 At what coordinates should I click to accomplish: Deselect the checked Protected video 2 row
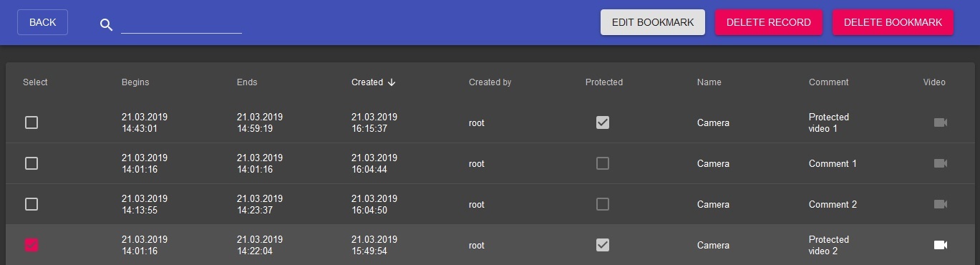pos(31,245)
